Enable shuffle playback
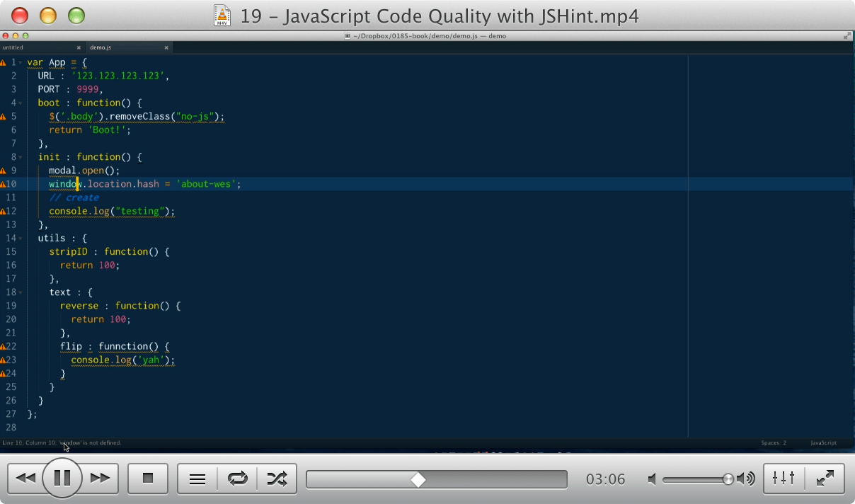This screenshot has height=504, width=855. tap(277, 479)
